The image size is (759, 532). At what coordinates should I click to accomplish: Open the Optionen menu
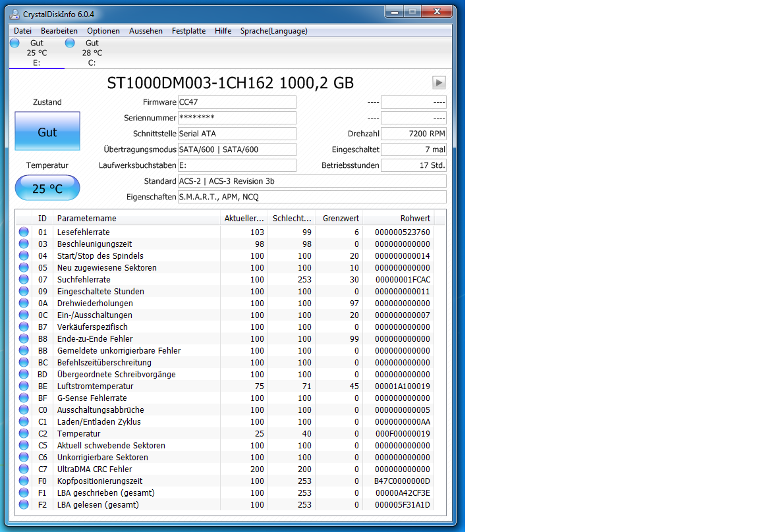[x=103, y=31]
